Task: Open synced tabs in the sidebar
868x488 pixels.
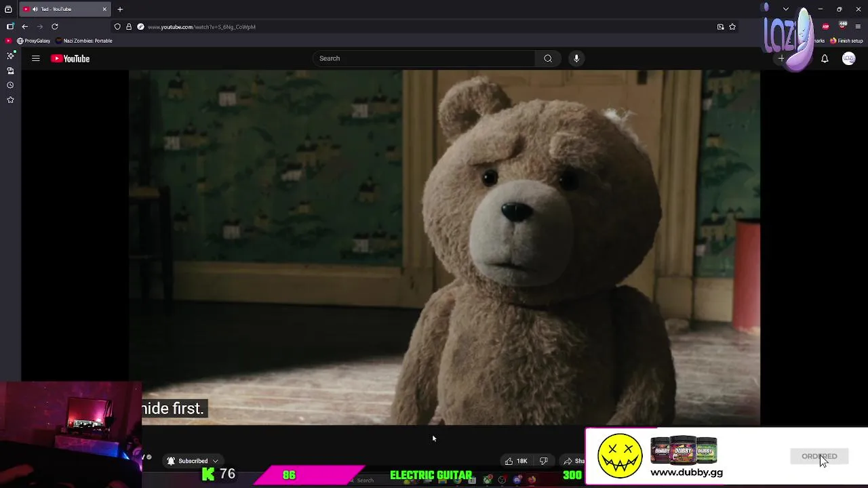Action: 10,70
